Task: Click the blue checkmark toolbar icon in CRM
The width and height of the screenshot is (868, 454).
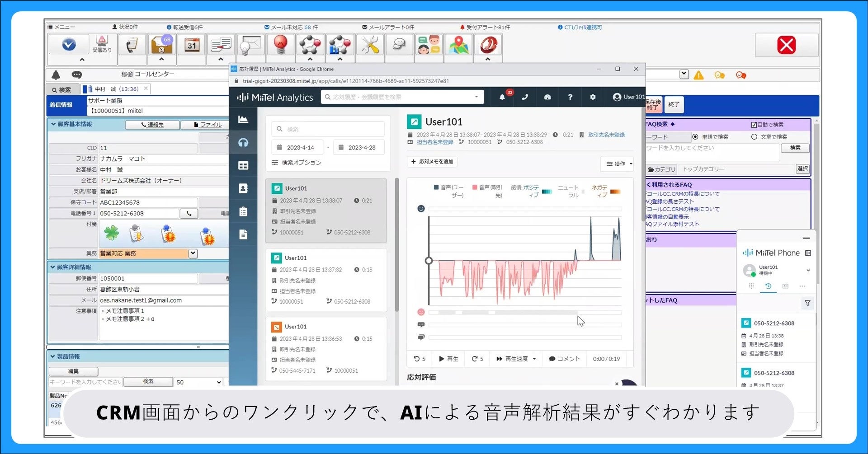Action: point(69,45)
